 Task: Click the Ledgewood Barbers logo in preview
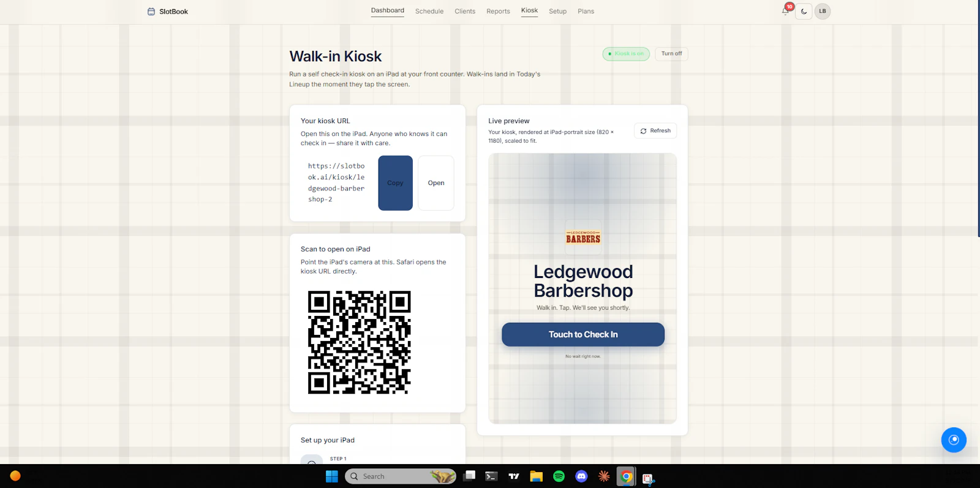583,237
